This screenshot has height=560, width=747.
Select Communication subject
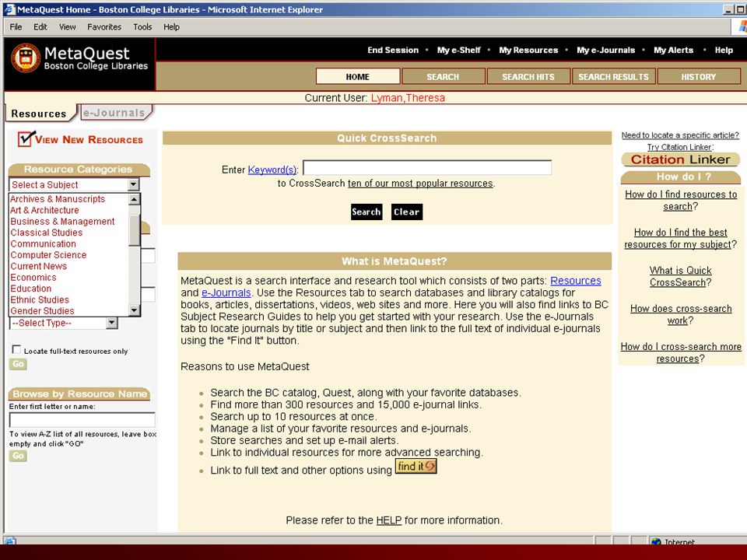click(44, 243)
